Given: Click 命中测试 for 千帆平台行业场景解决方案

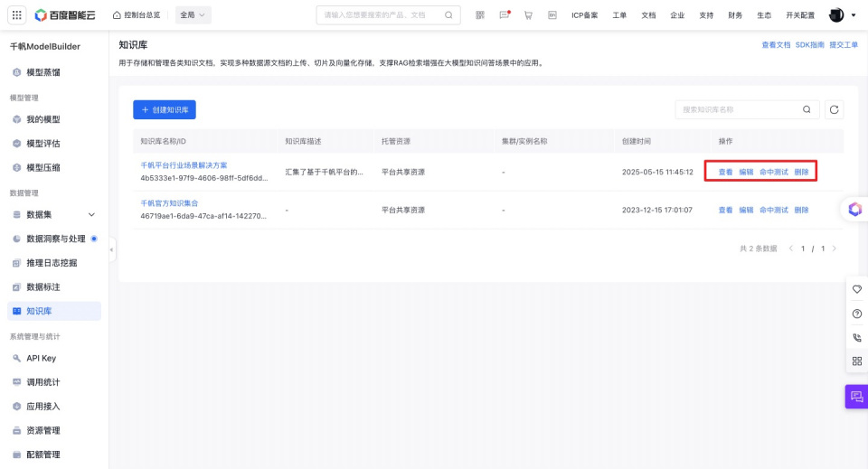Looking at the screenshot, I should (x=774, y=172).
